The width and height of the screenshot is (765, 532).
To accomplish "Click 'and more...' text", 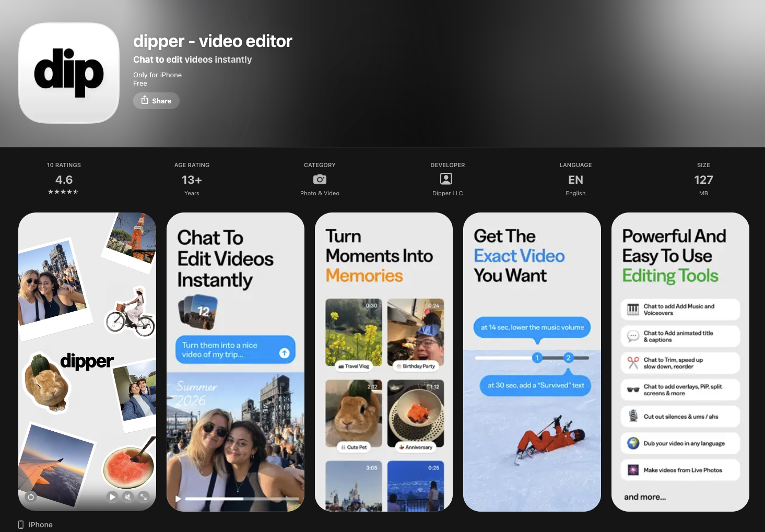I will tap(645, 497).
